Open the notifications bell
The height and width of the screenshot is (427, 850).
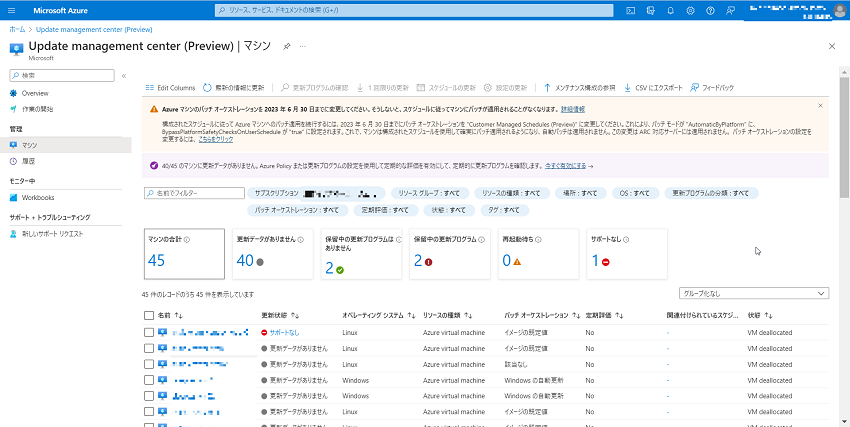coord(671,10)
